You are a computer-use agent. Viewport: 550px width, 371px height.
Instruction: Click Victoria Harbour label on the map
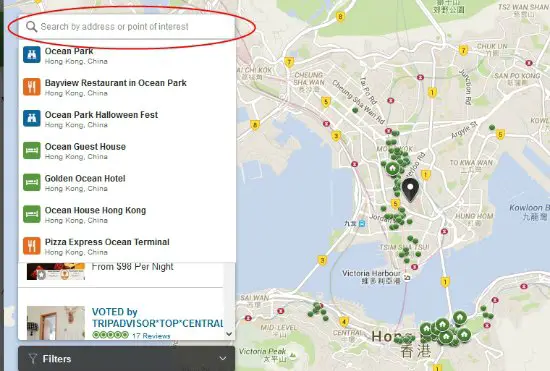[x=371, y=277]
